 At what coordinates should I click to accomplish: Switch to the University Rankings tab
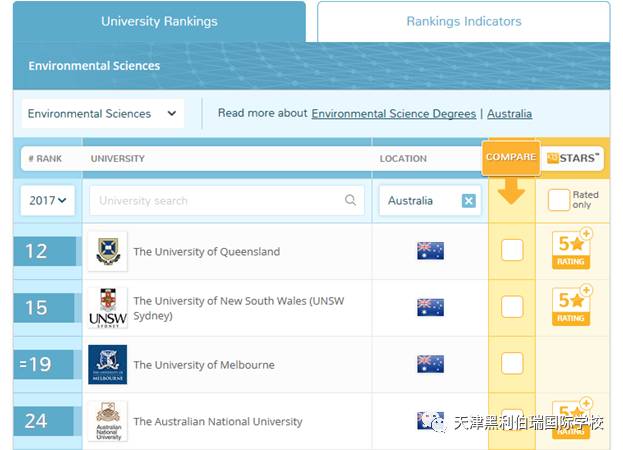[159, 21]
